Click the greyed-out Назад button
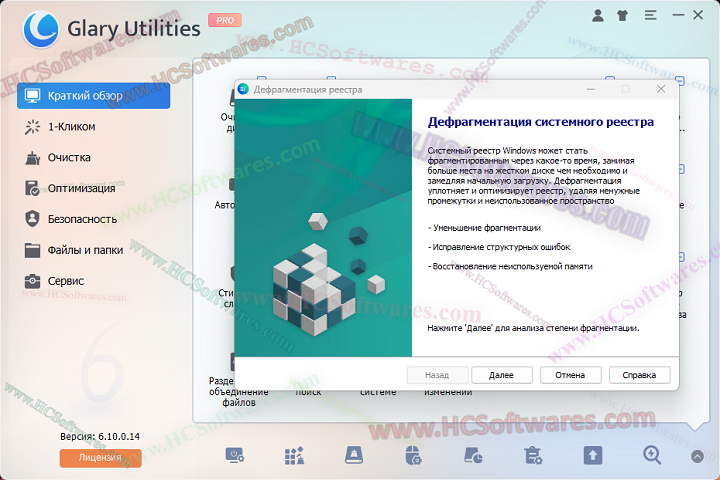Viewport: 720px width, 480px height. click(x=437, y=375)
